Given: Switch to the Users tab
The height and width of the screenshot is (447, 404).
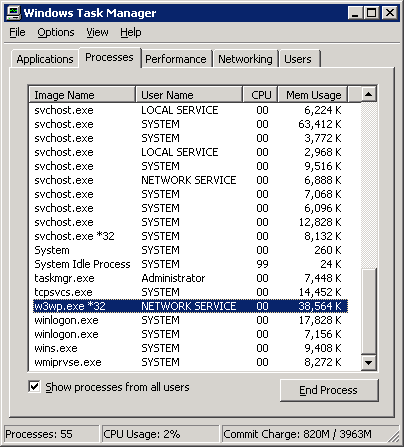Looking at the screenshot, I should (298, 59).
